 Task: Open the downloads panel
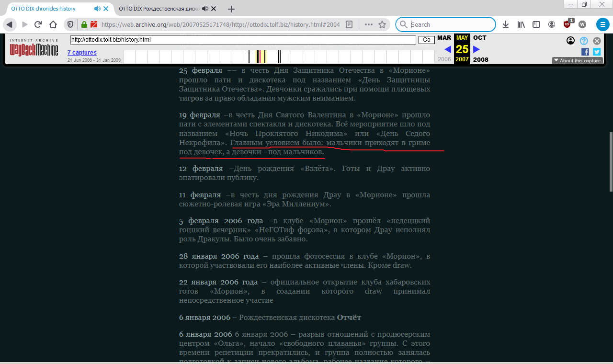click(506, 24)
